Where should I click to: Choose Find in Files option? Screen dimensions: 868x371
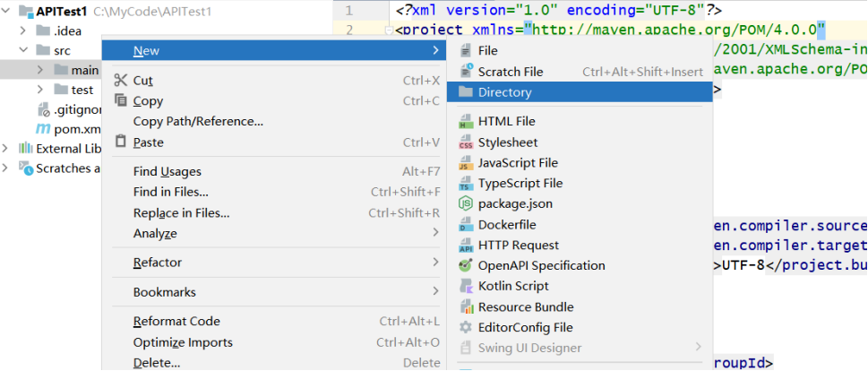point(171,192)
